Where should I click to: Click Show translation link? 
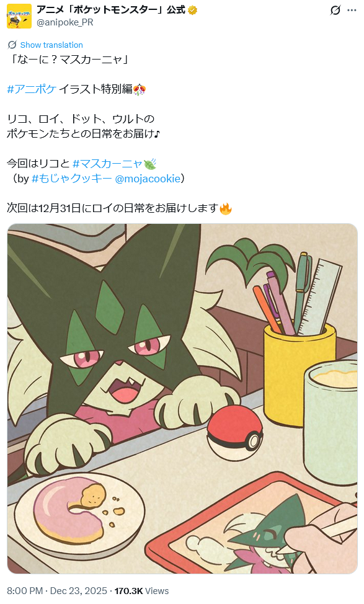51,45
